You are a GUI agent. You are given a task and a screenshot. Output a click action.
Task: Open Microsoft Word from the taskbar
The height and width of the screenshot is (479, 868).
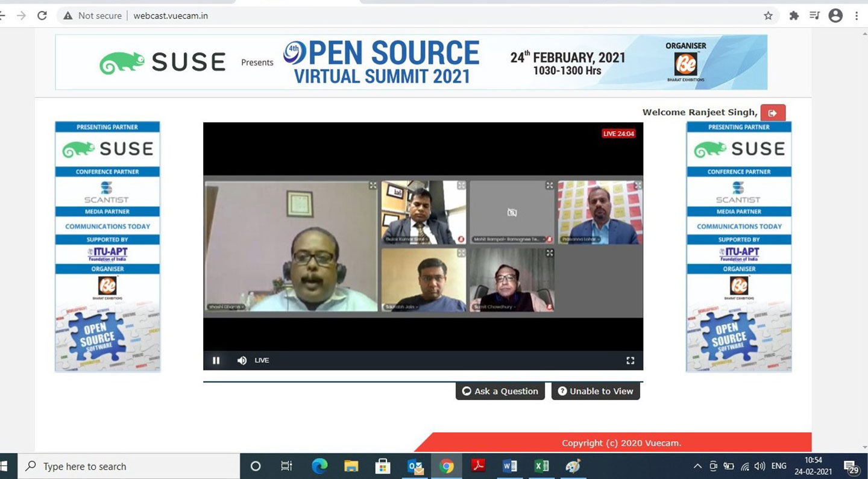(510, 466)
